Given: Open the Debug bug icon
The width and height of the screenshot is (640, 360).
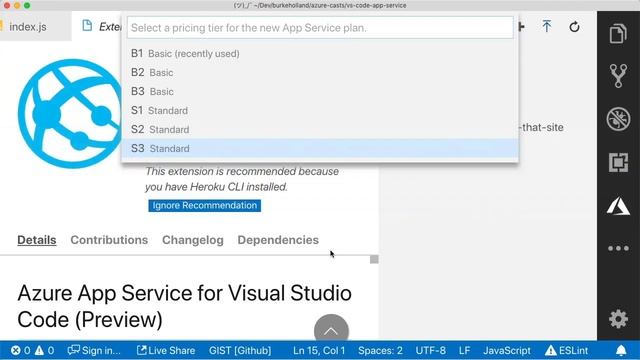Looking at the screenshot, I should point(618,119).
